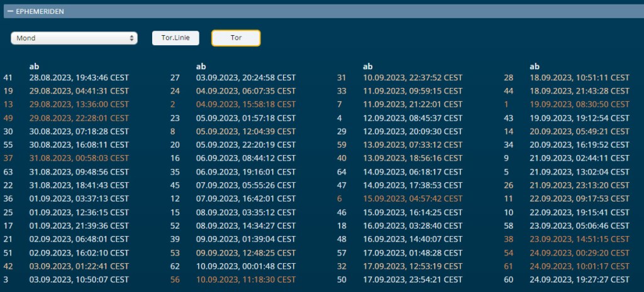Click the Tor.Linie button
The height and width of the screenshot is (292, 644).
tap(175, 38)
